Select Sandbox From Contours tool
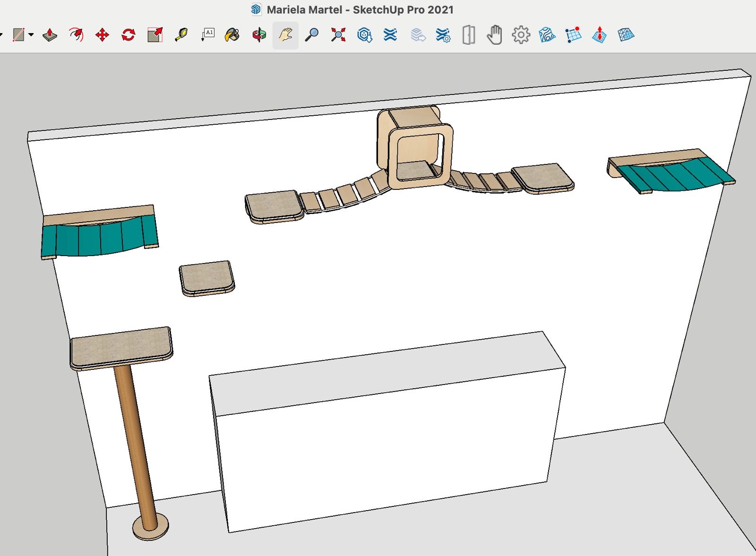756x556 pixels. coord(547,35)
